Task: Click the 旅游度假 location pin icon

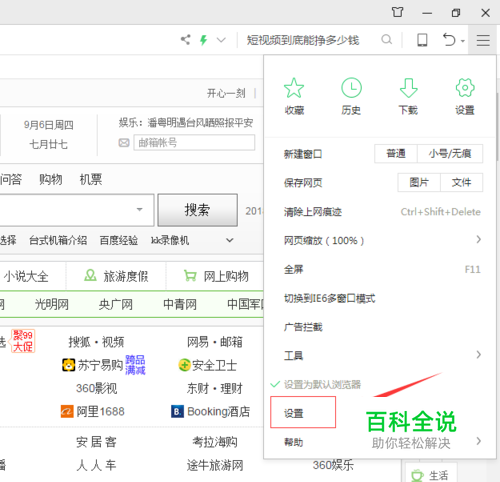Action: [90, 275]
